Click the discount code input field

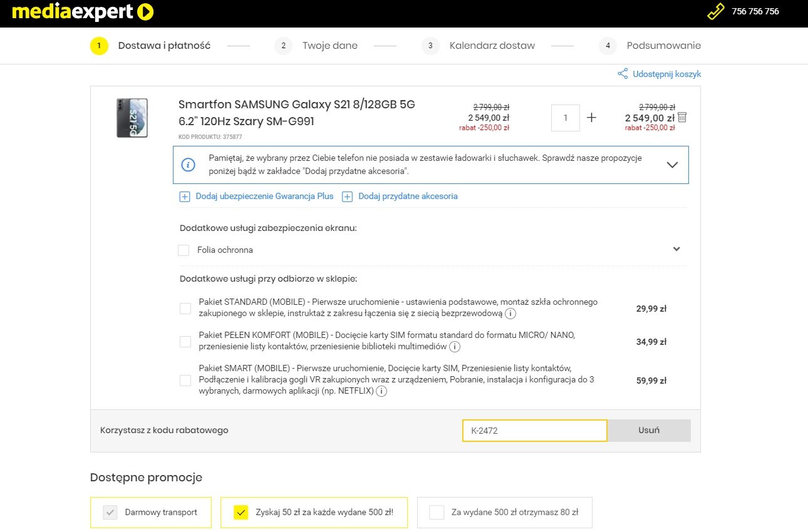[534, 431]
